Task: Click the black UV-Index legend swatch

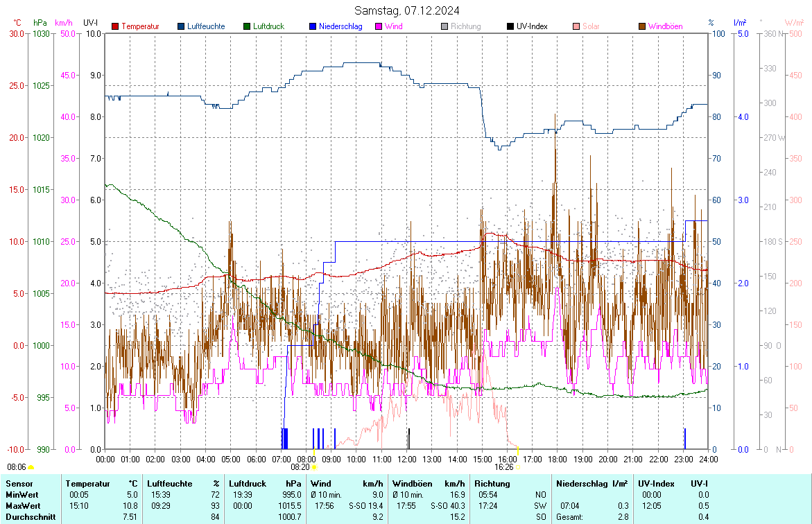Action: (510, 26)
